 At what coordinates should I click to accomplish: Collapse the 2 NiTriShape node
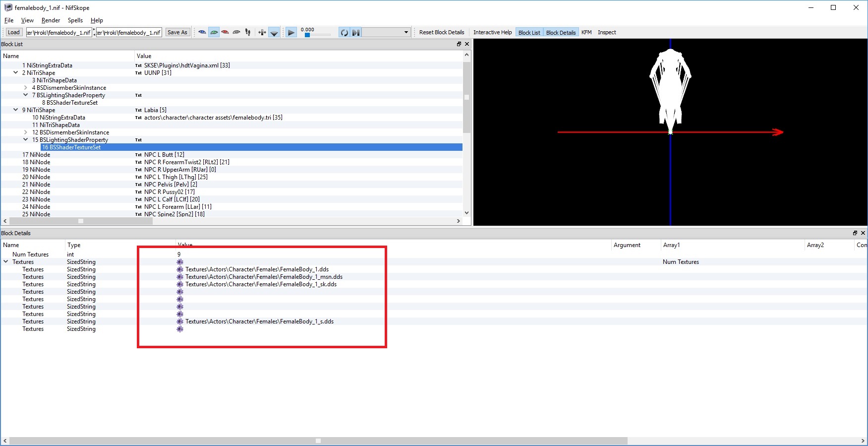coord(15,72)
